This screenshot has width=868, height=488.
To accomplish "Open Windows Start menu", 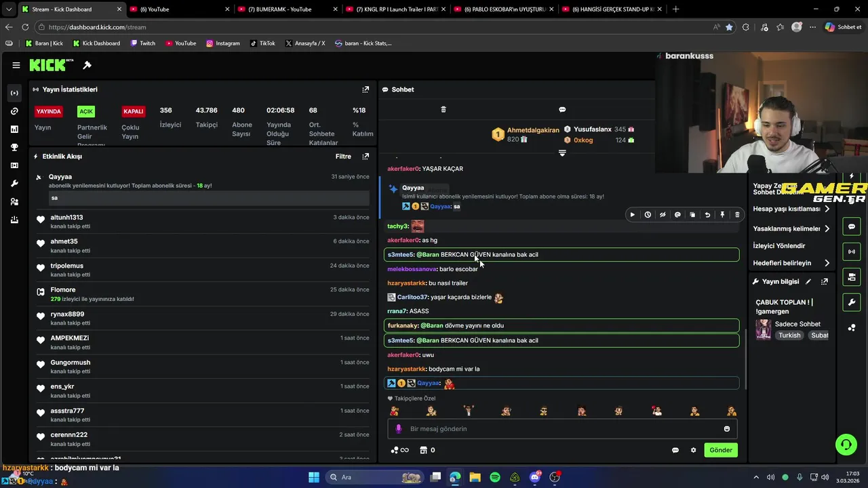I will coord(314,477).
